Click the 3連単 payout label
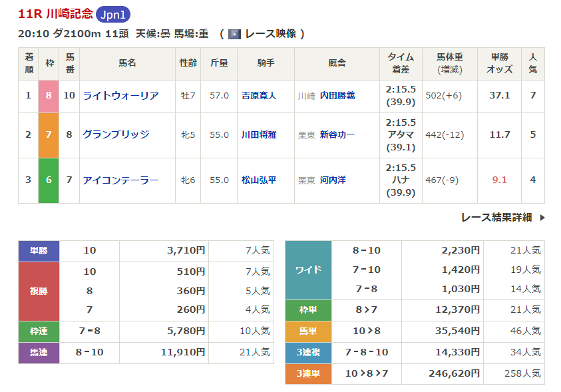This screenshot has width=561, height=392. coord(308,374)
